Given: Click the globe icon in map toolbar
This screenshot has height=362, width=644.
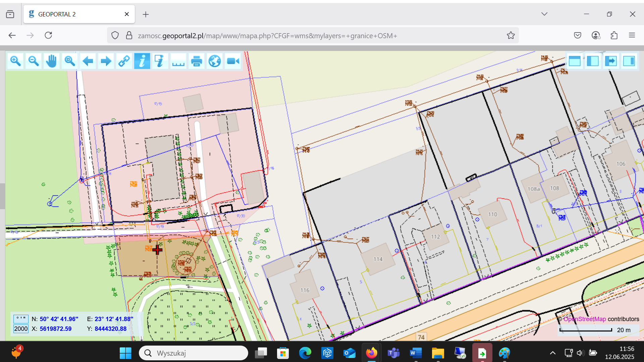Looking at the screenshot, I should [x=214, y=61].
